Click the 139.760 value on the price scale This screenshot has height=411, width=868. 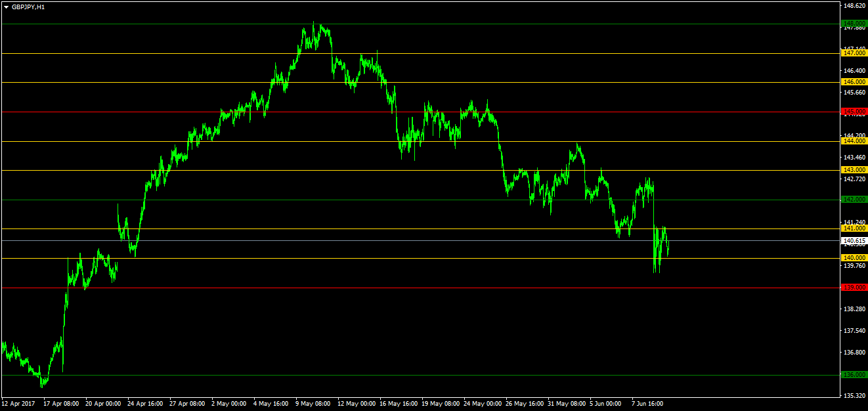tap(854, 266)
